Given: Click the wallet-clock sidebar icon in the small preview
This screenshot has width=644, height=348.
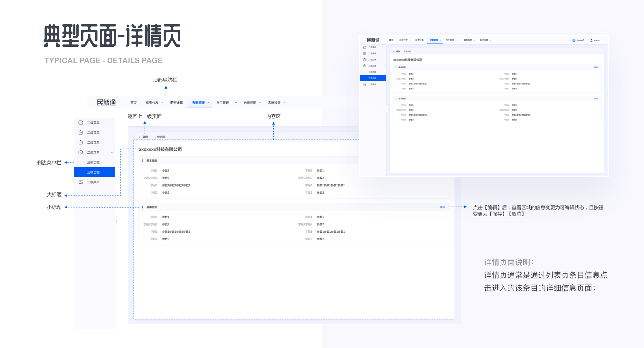Looking at the screenshot, I should pos(365,66).
